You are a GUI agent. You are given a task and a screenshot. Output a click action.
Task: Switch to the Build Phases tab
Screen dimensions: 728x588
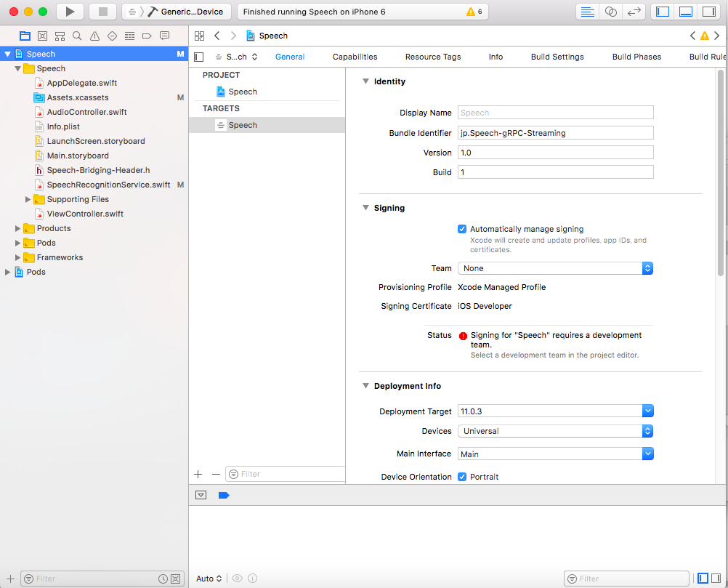pyautogui.click(x=636, y=57)
